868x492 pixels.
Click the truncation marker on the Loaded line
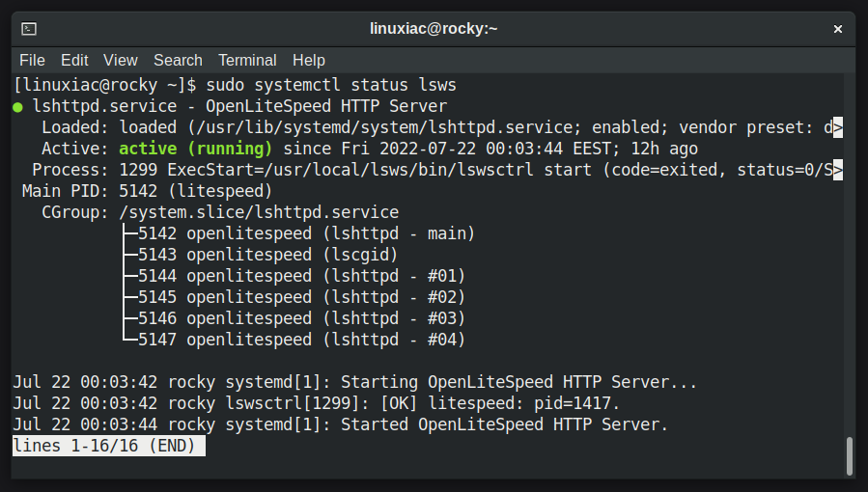tap(838, 127)
